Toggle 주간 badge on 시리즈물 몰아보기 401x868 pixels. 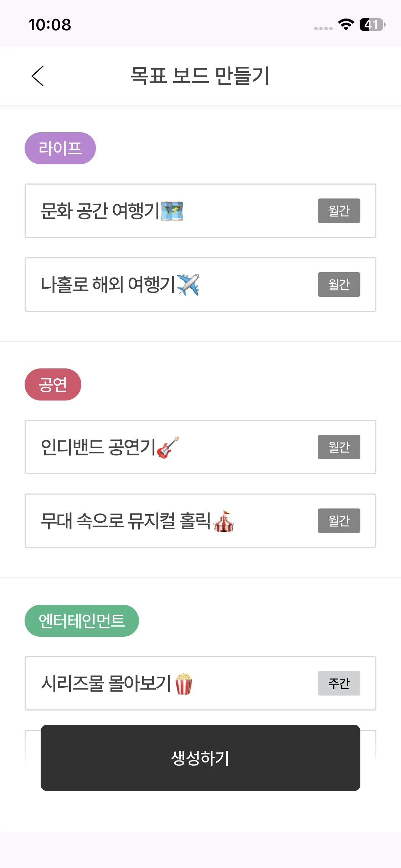tap(339, 683)
